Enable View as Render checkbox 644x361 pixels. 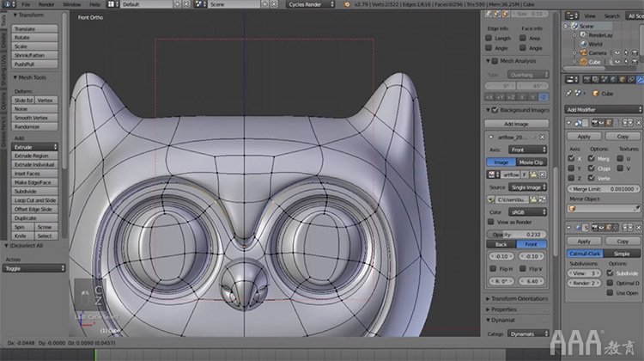490,222
